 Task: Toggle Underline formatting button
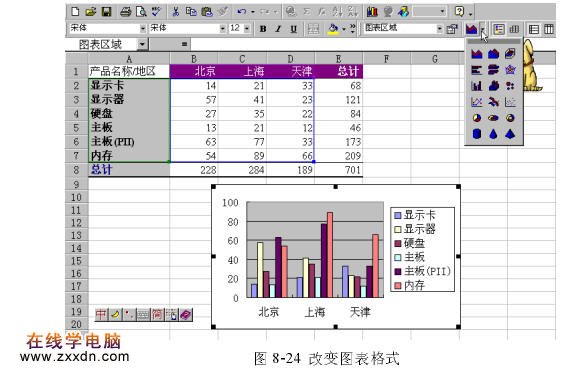coord(293,29)
